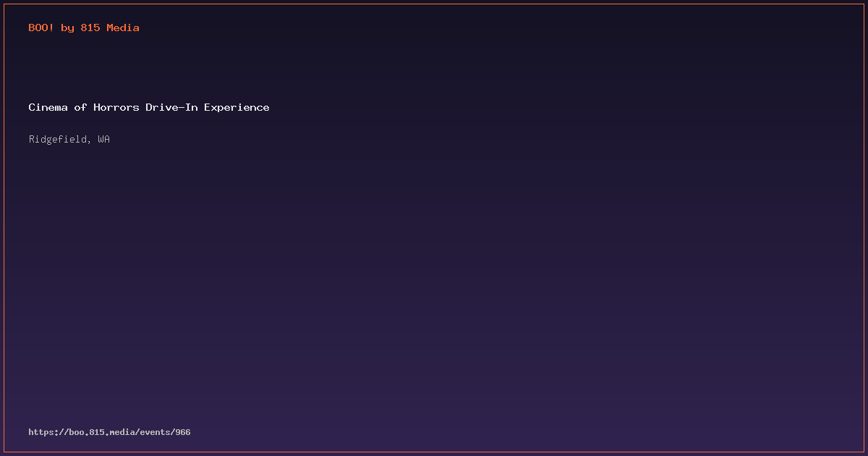Click the 815 Media brand name
The image size is (868, 456).
(110, 28)
